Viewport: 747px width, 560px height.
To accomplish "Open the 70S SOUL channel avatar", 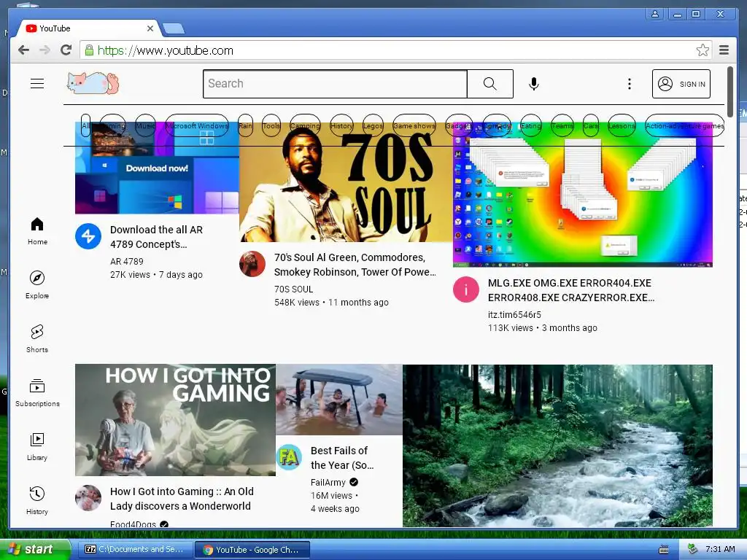I will coord(252,264).
